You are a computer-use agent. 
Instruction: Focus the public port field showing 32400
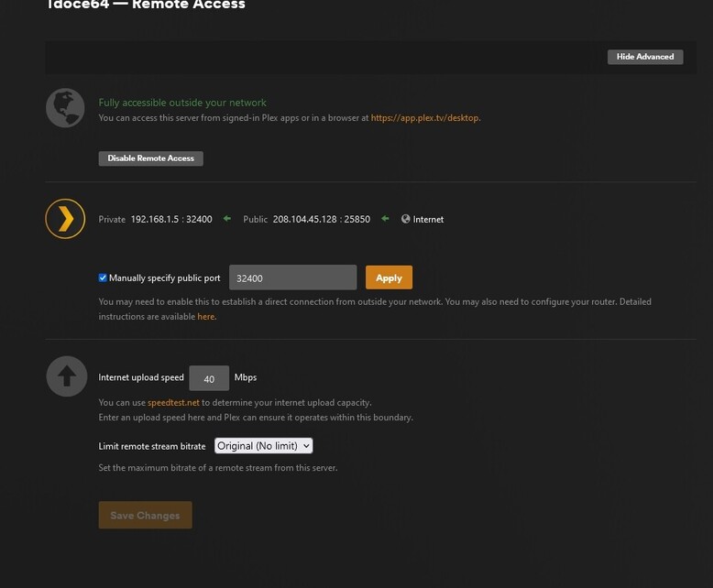point(293,278)
